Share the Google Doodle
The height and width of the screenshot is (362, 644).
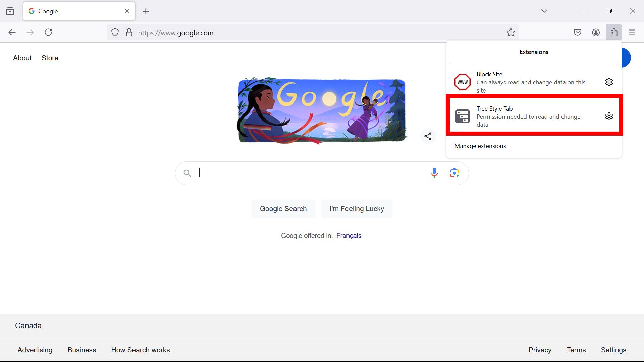(428, 136)
